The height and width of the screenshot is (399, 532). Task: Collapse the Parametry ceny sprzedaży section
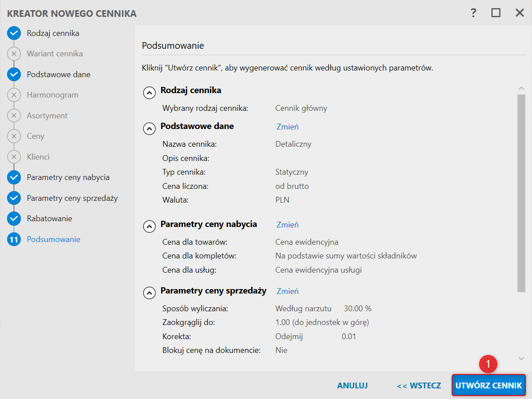pos(149,293)
